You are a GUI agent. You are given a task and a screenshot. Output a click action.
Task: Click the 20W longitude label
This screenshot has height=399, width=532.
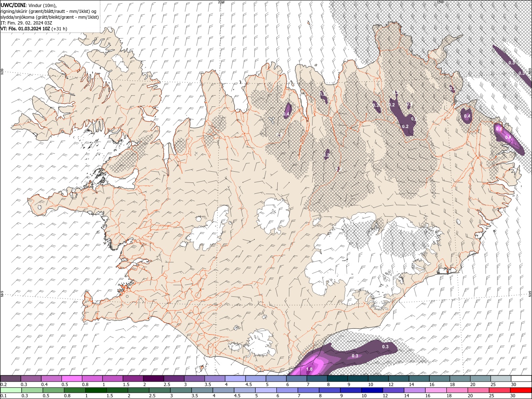[221, 2]
